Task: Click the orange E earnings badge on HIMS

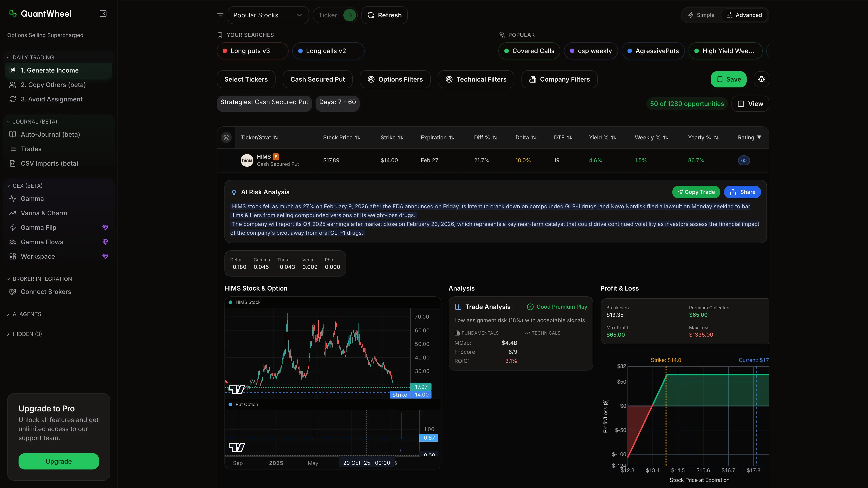Action: (x=276, y=157)
